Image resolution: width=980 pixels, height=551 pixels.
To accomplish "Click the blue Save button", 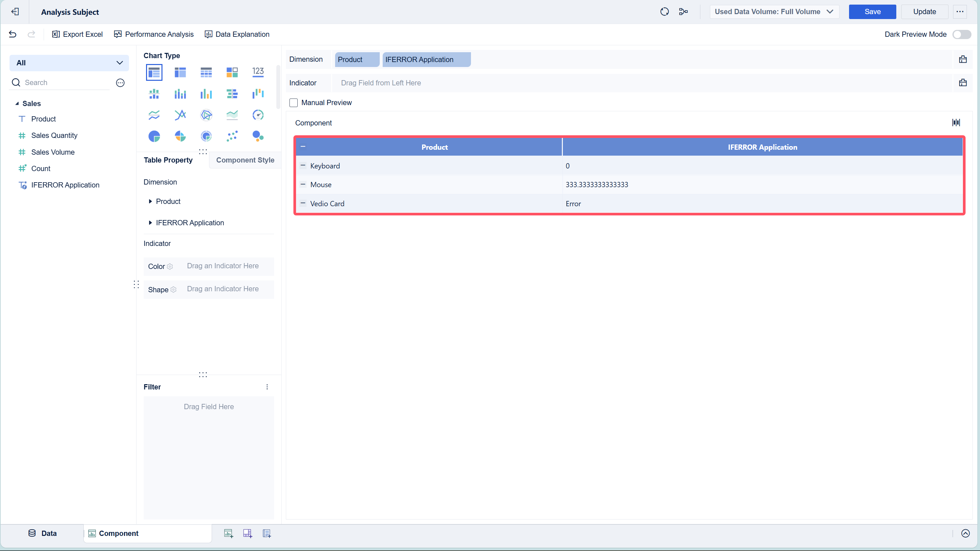I will 872,12.
